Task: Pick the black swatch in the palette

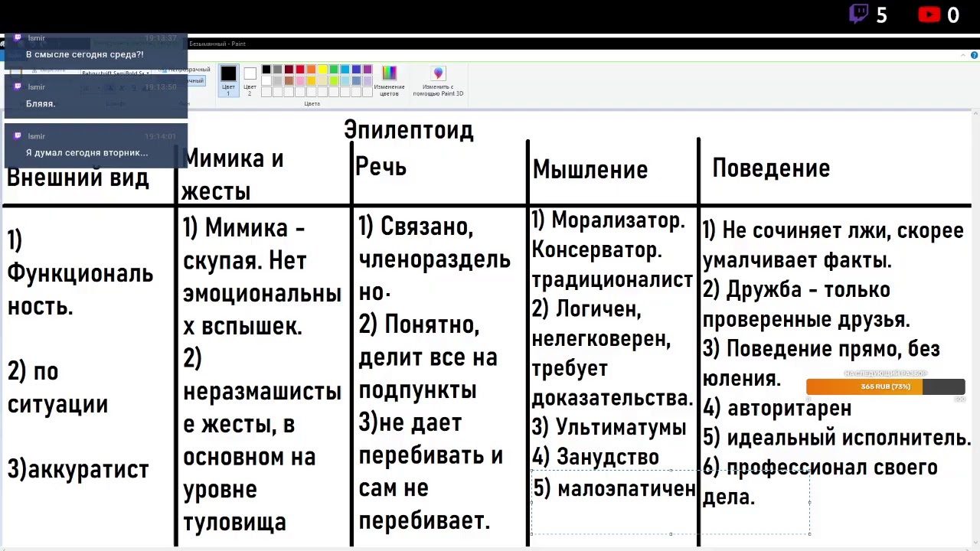Action: point(266,69)
